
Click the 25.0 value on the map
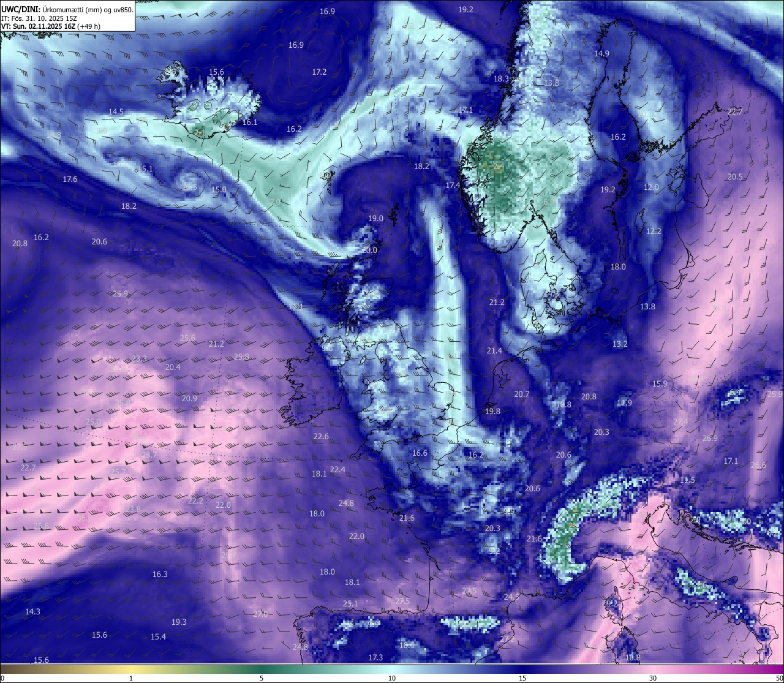(x=93, y=421)
